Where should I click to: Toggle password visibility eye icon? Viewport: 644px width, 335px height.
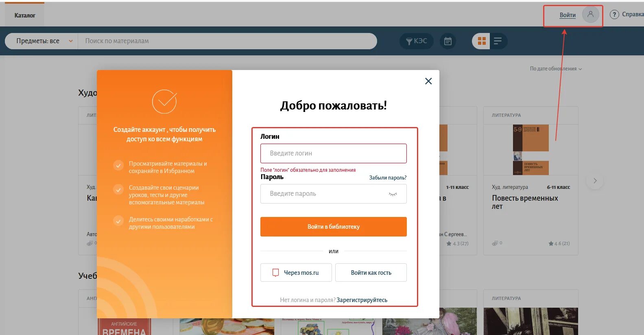(393, 194)
